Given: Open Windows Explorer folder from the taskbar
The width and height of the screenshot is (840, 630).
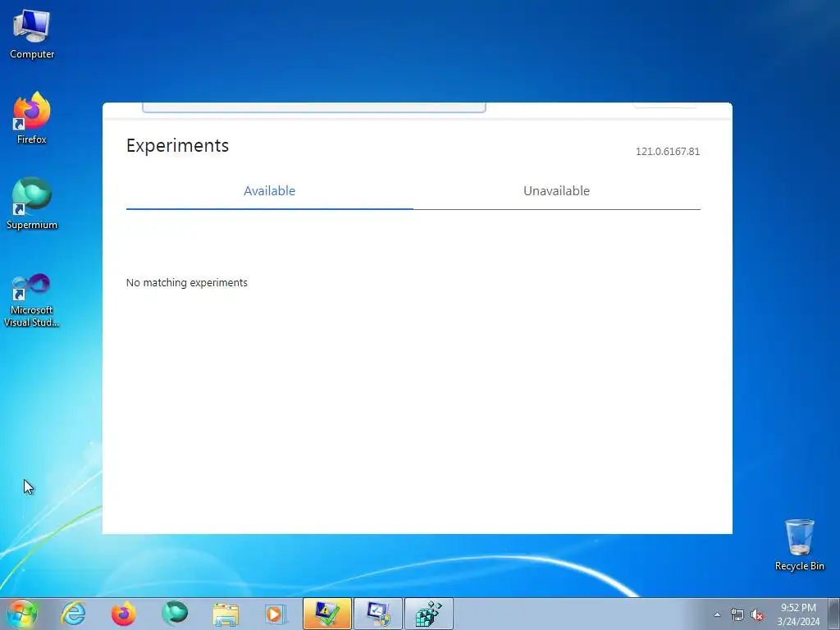Looking at the screenshot, I should tap(226, 614).
